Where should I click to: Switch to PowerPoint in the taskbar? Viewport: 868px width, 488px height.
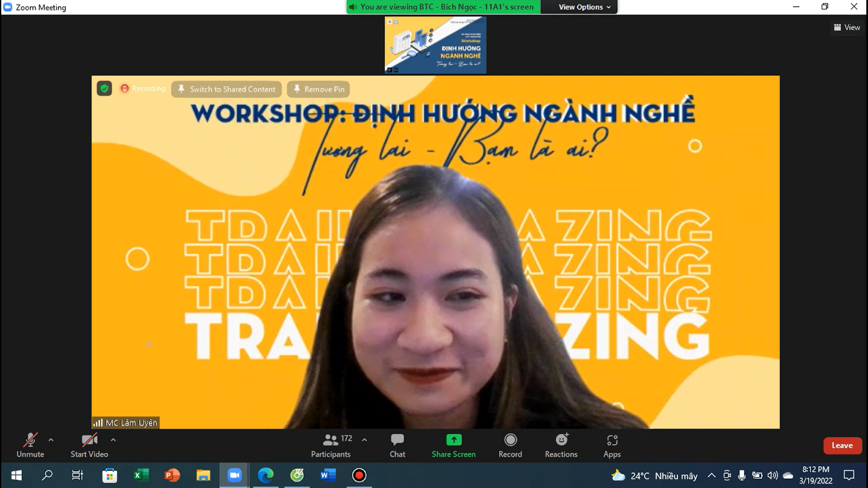click(x=172, y=476)
